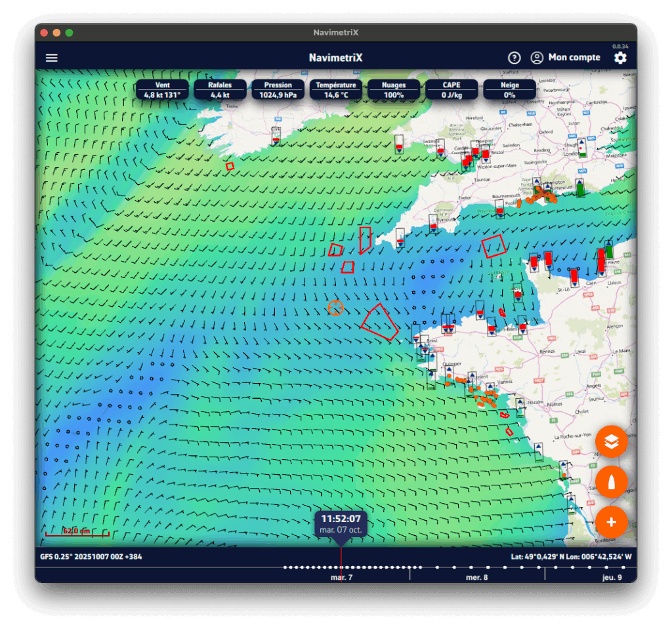This screenshot has width=672, height=629.
Task: Open the help question mark icon
Action: point(514,58)
